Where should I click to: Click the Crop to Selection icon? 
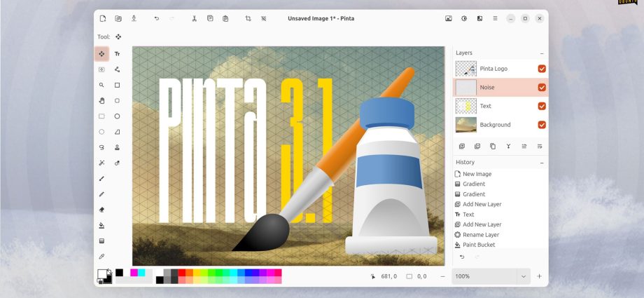[248, 18]
